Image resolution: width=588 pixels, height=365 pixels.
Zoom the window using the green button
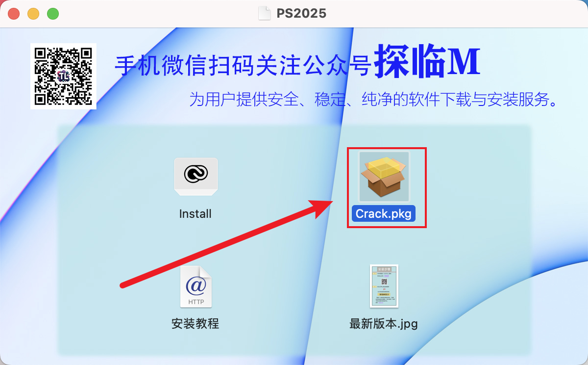[x=53, y=14]
